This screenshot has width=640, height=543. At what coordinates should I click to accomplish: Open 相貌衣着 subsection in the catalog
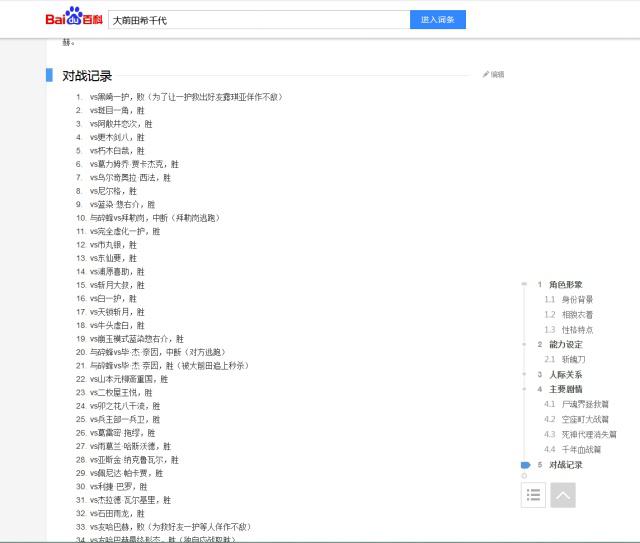click(576, 314)
